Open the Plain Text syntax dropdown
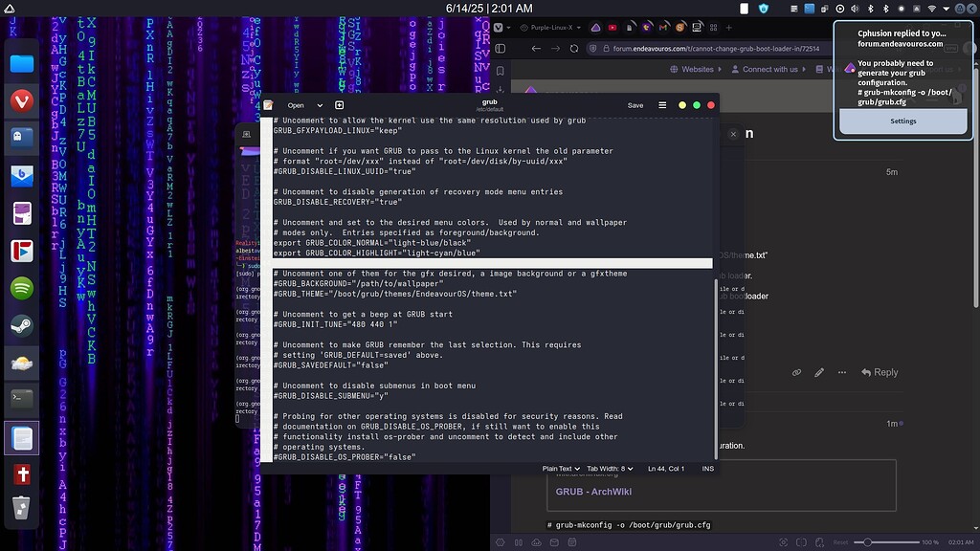 [x=559, y=469]
